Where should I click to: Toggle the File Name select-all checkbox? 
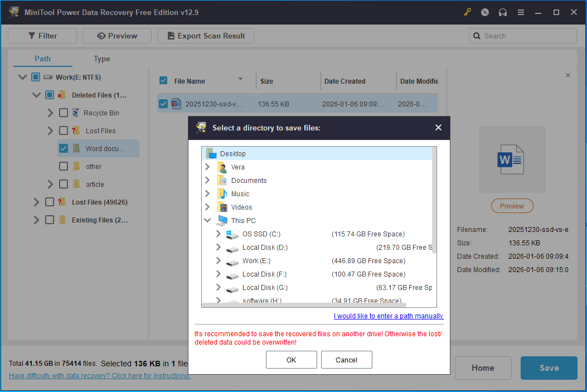pos(163,80)
